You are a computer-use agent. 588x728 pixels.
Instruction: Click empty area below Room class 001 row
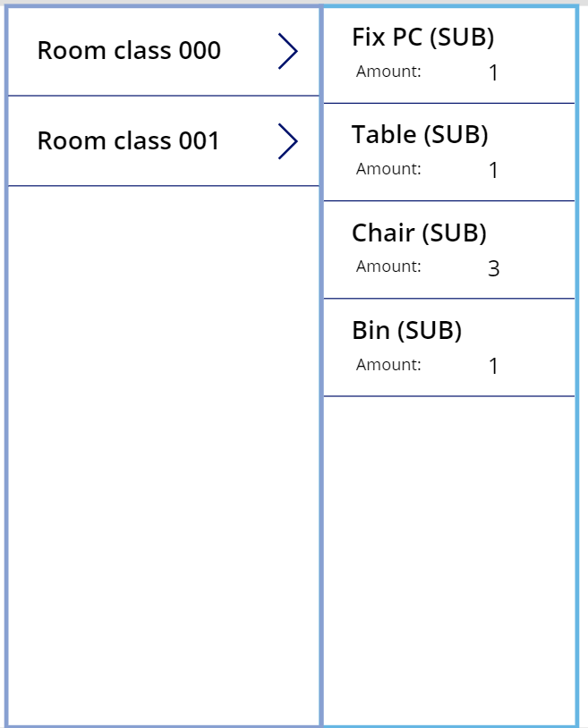pos(163,447)
